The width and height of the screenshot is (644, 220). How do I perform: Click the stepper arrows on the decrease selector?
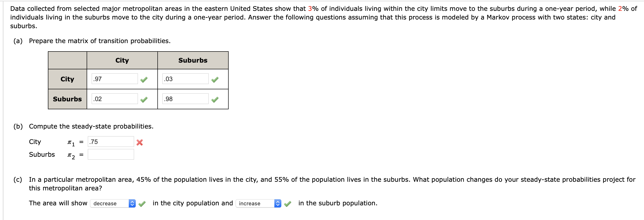[x=132, y=203]
